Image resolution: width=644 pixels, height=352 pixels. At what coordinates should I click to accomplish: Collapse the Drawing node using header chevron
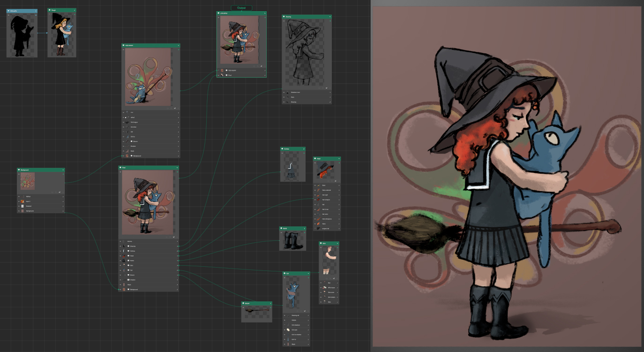[330, 17]
